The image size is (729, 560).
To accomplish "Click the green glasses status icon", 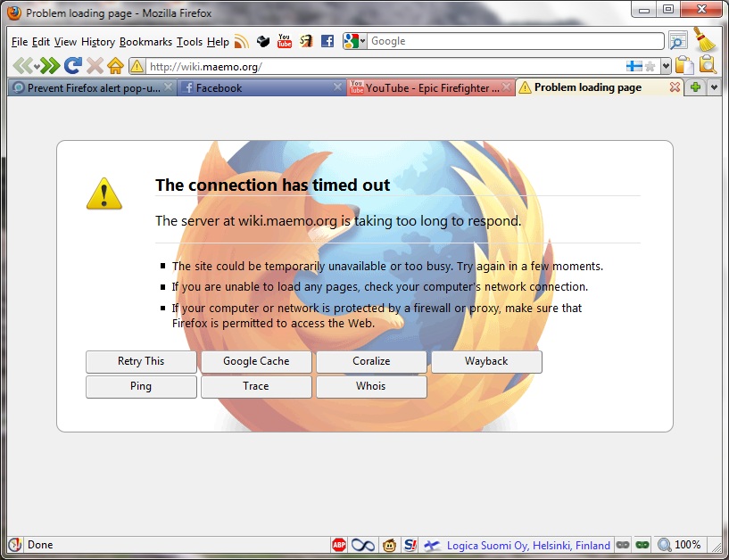I will pyautogui.click(x=642, y=545).
